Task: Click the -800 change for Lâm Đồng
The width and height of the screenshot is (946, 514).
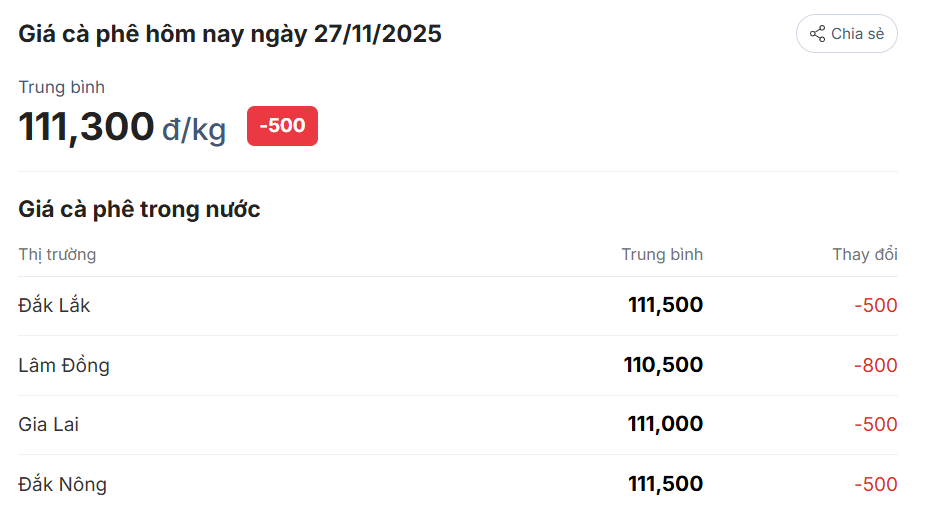Action: [875, 366]
